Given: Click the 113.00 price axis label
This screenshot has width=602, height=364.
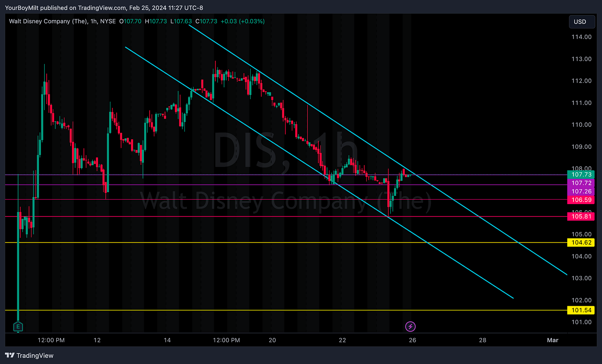Looking at the screenshot, I should [581, 59].
